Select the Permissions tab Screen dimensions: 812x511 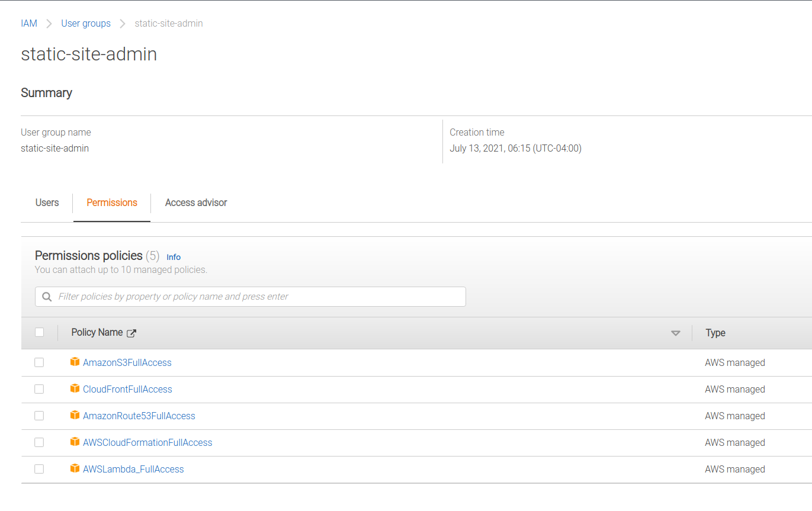112,203
